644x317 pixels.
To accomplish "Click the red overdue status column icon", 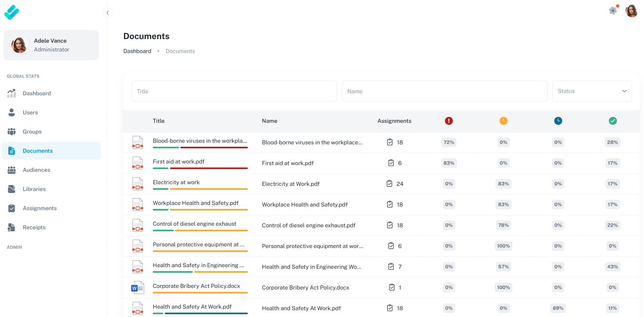I will 449,121.
